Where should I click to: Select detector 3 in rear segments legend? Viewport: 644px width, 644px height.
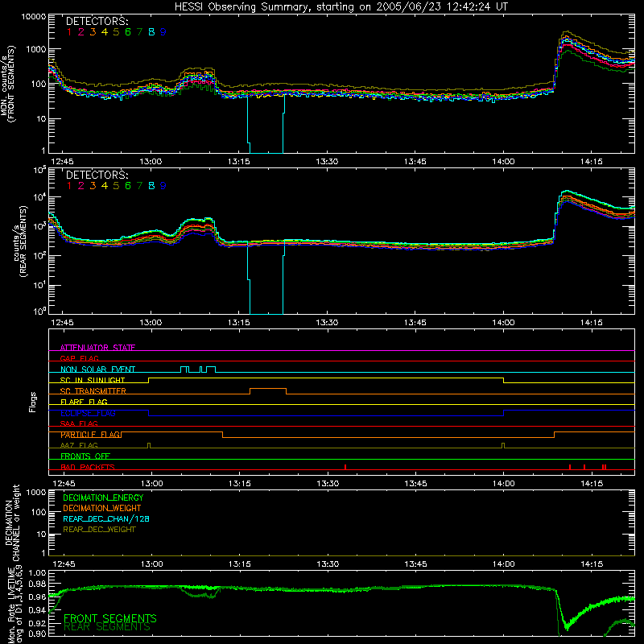(93, 186)
